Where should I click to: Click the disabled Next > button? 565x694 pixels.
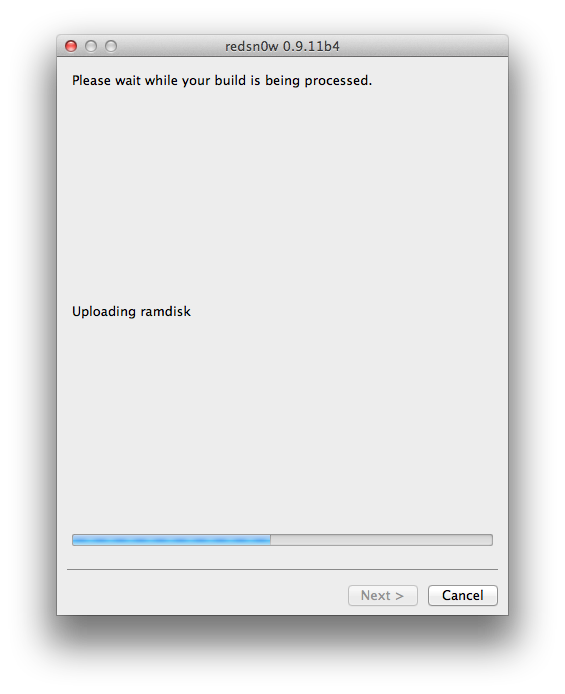(383, 595)
